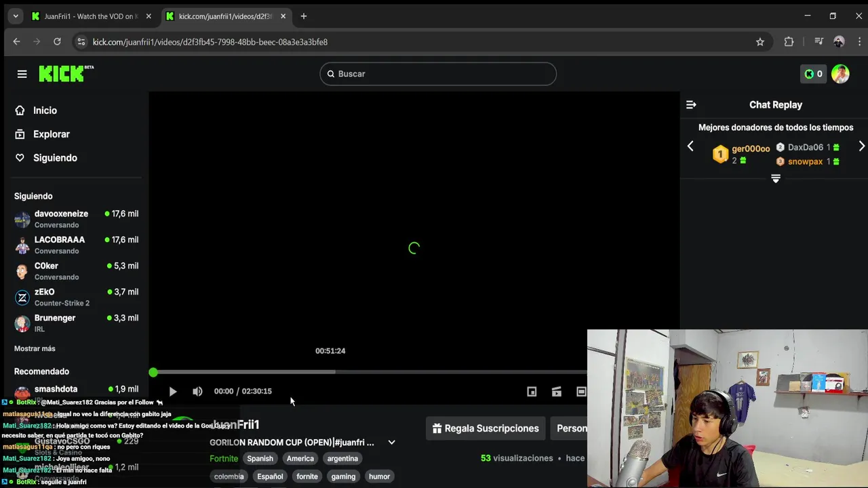This screenshot has height=488, width=868.
Task: Reload the page
Action: coord(57,42)
